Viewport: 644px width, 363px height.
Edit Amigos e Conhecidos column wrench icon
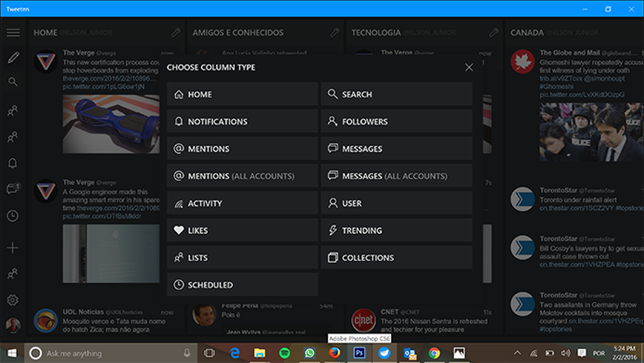335,32
